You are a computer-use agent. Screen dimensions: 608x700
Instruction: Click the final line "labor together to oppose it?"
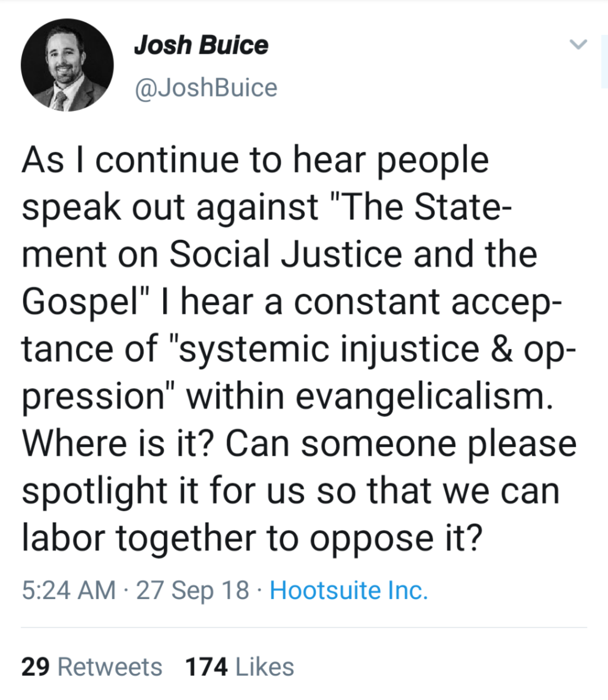coord(252,538)
